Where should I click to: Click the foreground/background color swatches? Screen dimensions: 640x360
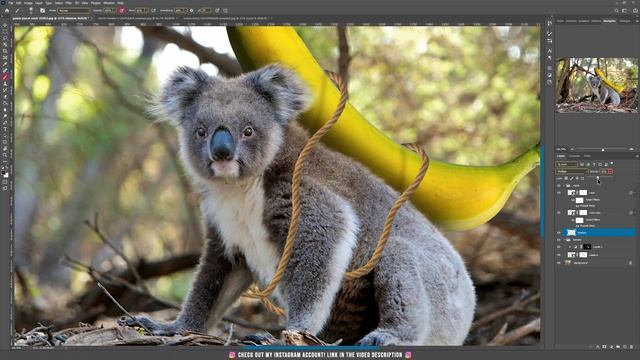coord(5,173)
